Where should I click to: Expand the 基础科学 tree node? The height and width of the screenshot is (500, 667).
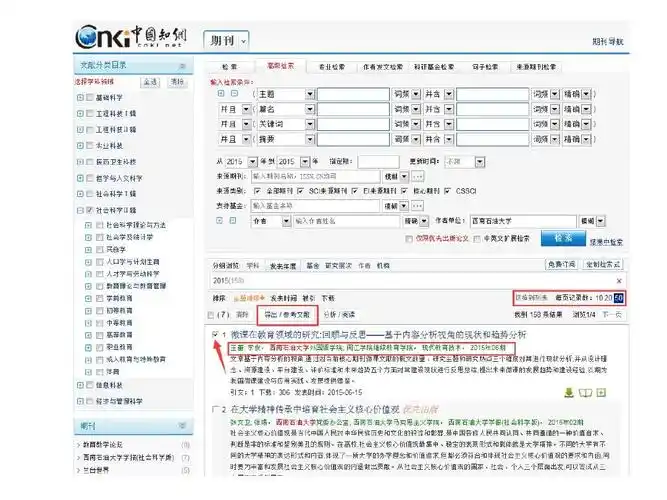80,97
